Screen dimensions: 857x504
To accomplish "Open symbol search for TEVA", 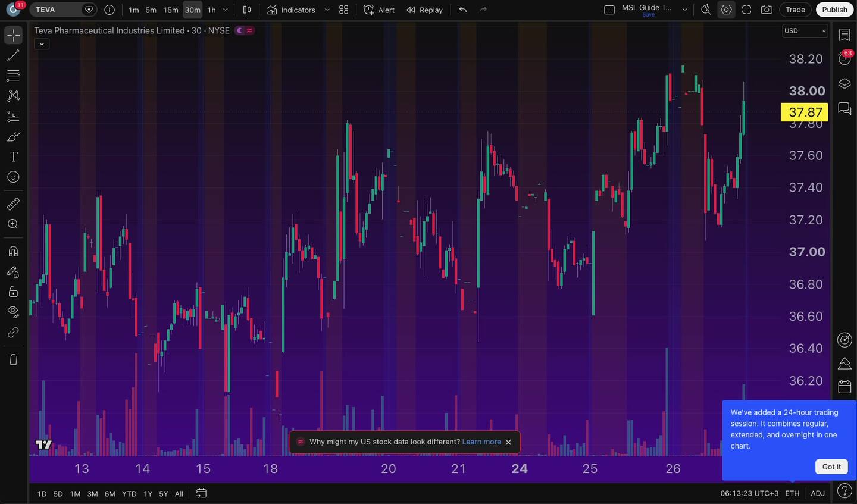I will (x=55, y=10).
